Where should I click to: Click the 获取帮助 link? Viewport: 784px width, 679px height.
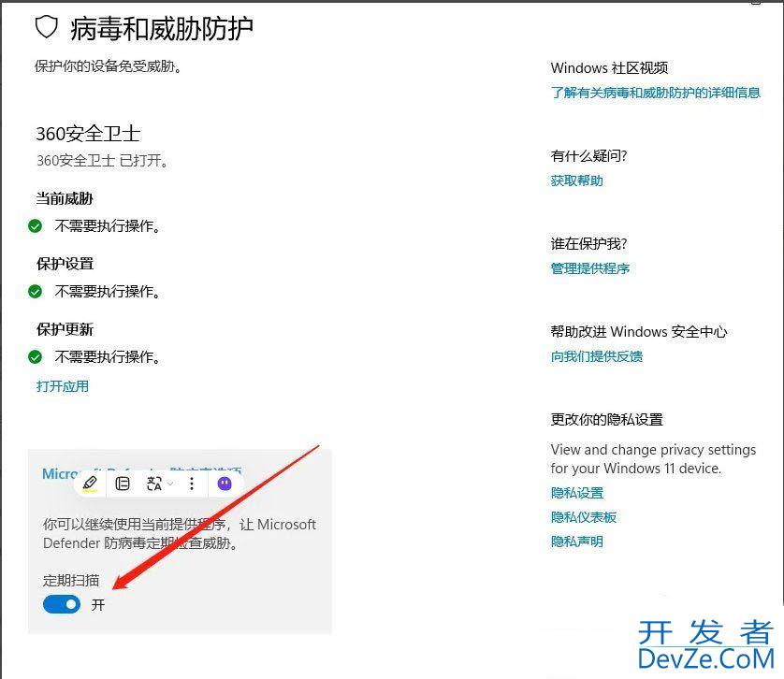576,181
